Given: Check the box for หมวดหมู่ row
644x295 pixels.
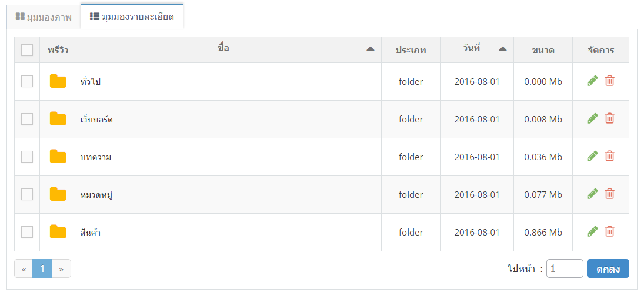Looking at the screenshot, I should 27,194.
